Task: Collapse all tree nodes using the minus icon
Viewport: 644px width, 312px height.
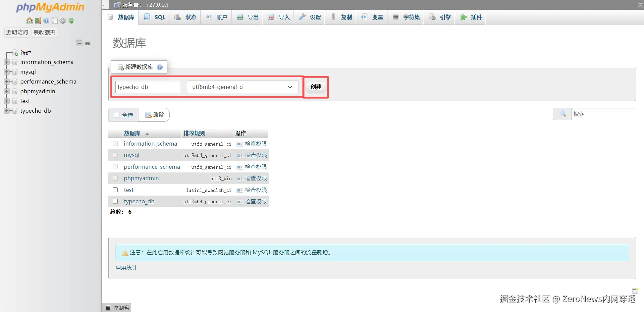Action: pos(79,43)
